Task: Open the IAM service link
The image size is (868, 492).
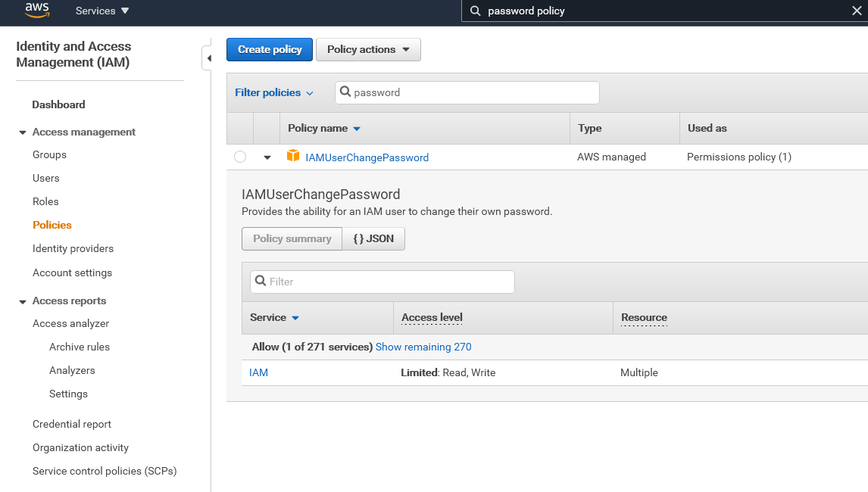Action: tap(258, 372)
